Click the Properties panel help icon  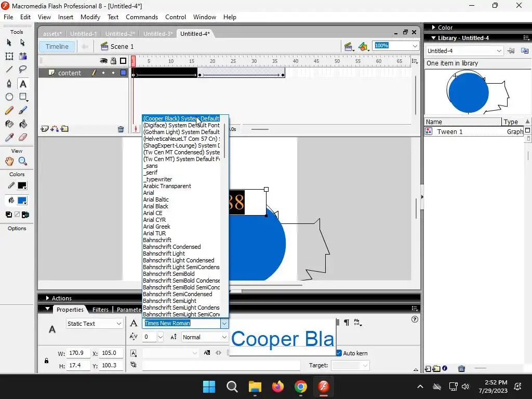(415, 320)
